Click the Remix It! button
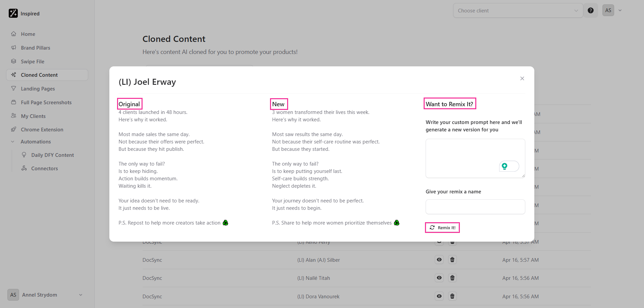 tap(442, 228)
